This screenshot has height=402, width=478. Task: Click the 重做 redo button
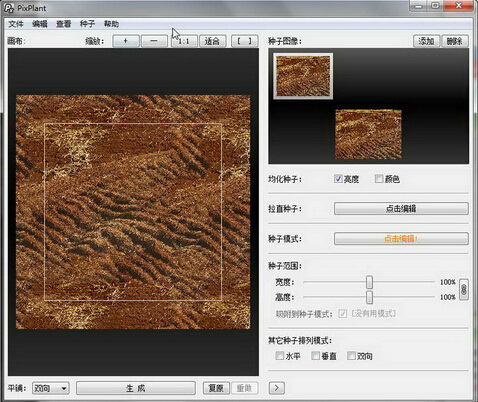[x=244, y=388]
